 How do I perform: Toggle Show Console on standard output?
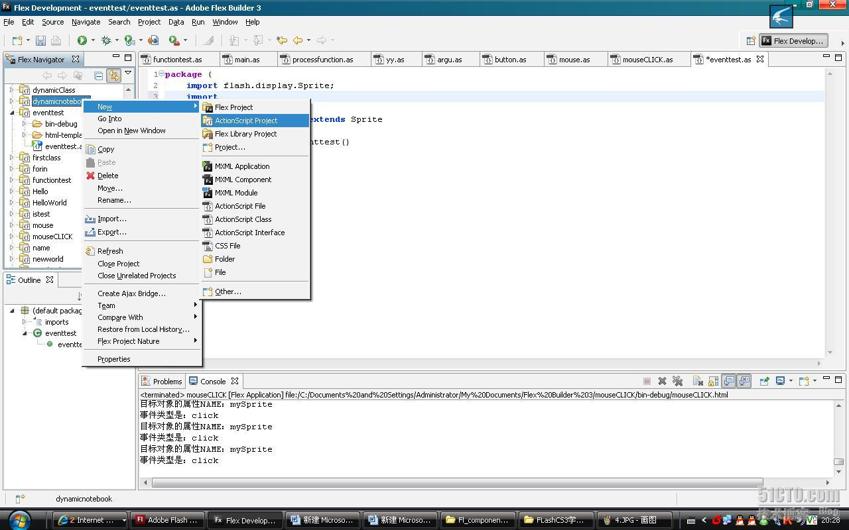[729, 381]
